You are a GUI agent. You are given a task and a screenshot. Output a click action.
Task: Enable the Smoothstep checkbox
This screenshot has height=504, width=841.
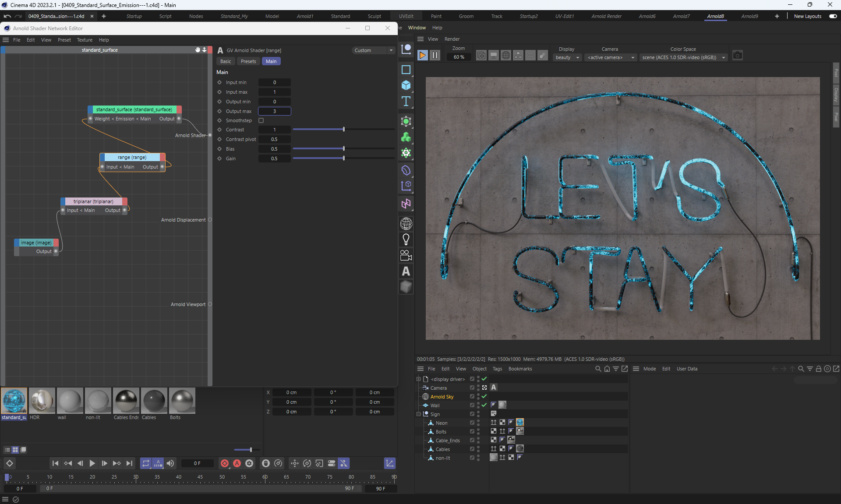[x=261, y=120]
